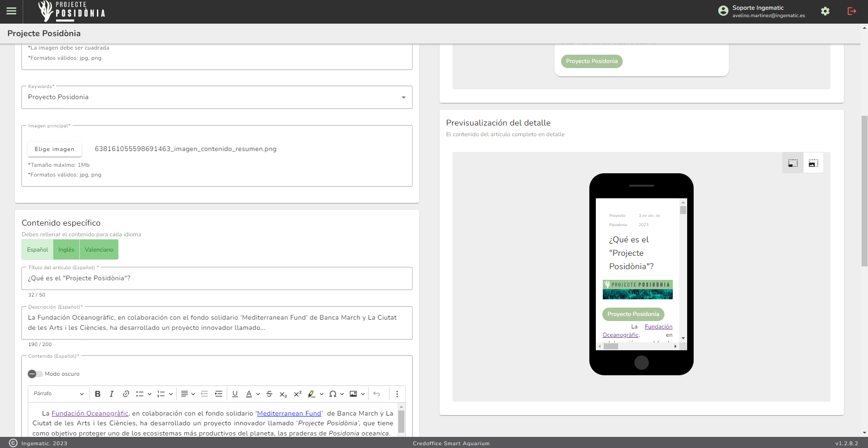This screenshot has height=448, width=868.
Task: Apply bold formatting in the editor toolbar
Action: 98,394
